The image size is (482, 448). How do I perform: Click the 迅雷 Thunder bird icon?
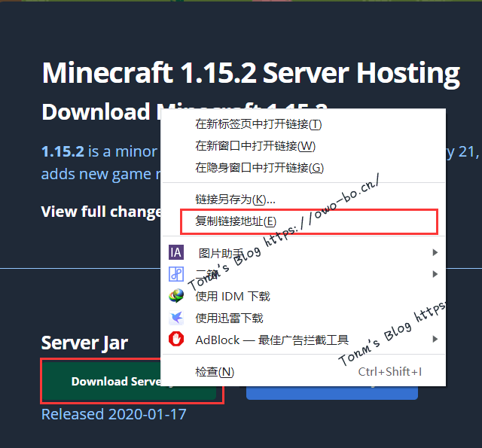point(176,318)
